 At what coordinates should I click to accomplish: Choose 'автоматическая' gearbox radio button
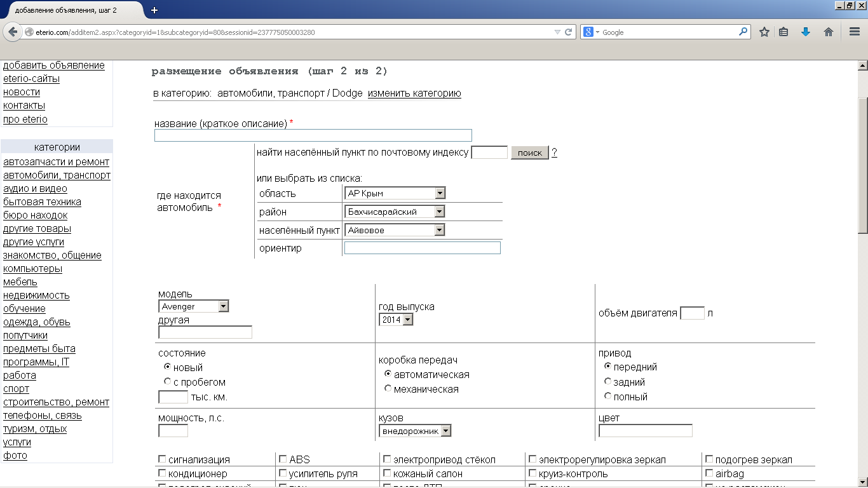388,374
